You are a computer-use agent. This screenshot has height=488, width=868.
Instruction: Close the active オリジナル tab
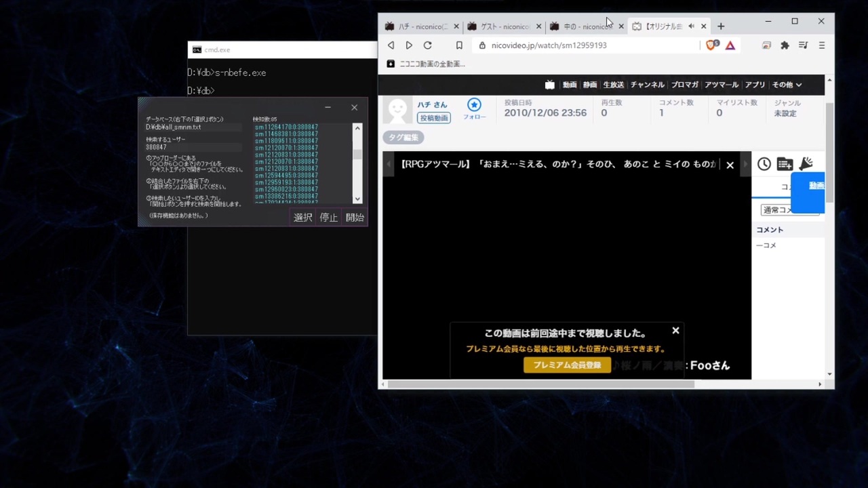[703, 26]
